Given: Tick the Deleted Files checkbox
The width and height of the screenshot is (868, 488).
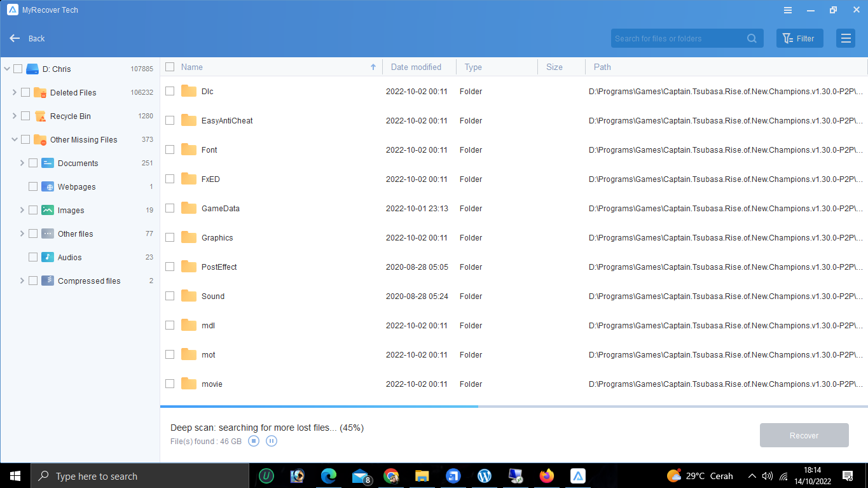Looking at the screenshot, I should coord(25,92).
